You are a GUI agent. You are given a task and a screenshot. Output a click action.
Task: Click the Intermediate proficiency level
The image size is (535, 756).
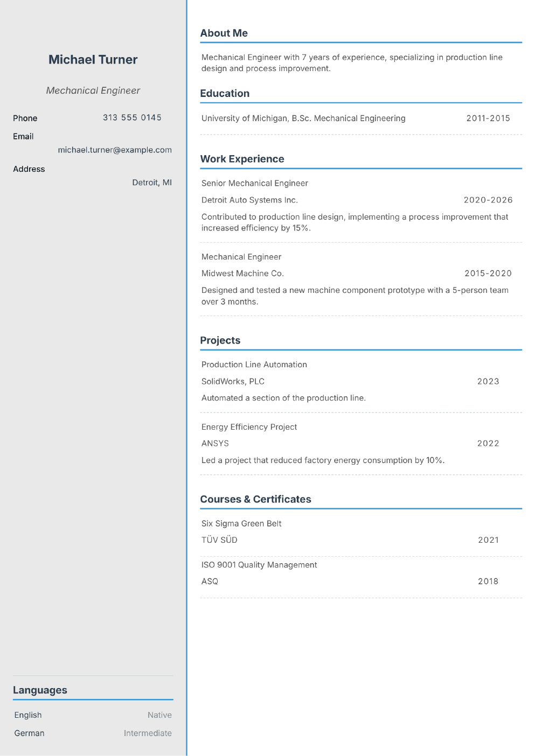148,733
